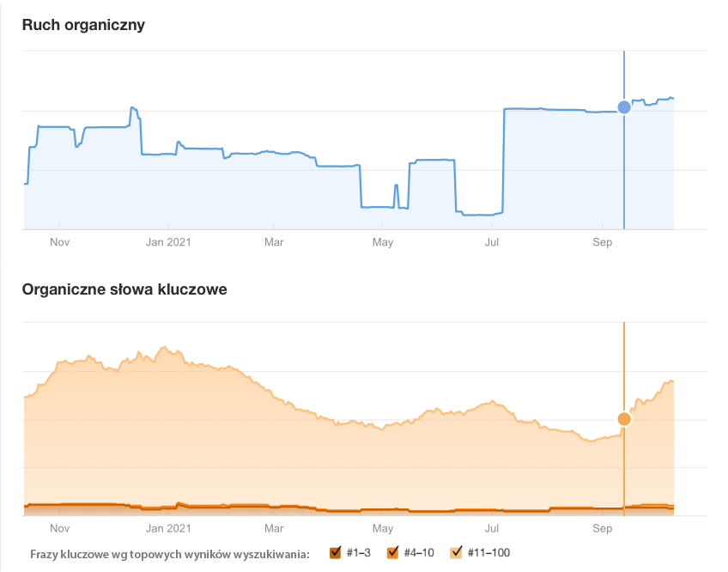Click 'Sep' label under the keywords chart
728x572 pixels.
pyautogui.click(x=602, y=528)
